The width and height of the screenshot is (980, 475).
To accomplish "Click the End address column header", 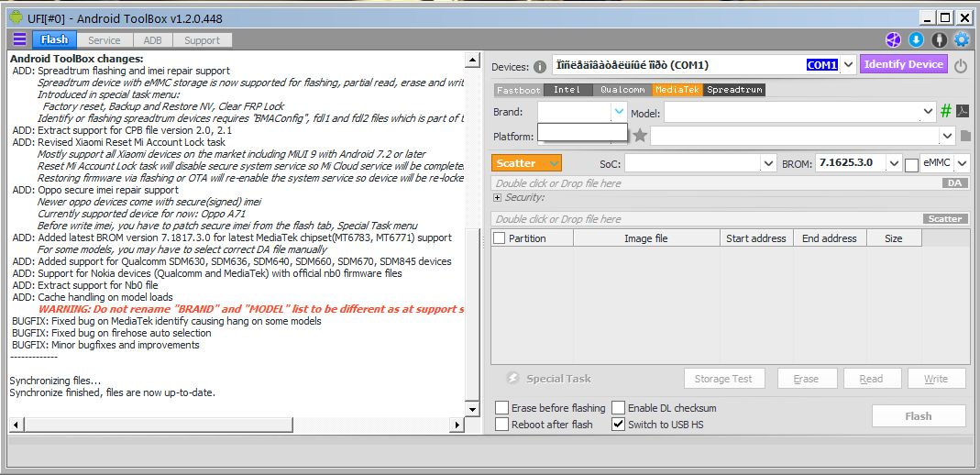I will [830, 238].
